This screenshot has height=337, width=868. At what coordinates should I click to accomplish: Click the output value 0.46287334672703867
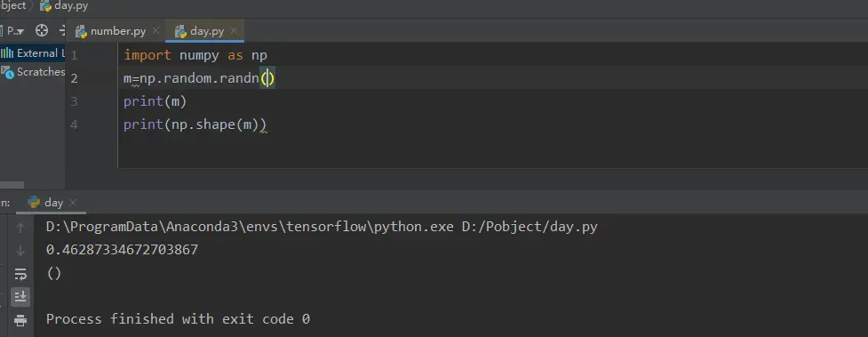(122, 250)
